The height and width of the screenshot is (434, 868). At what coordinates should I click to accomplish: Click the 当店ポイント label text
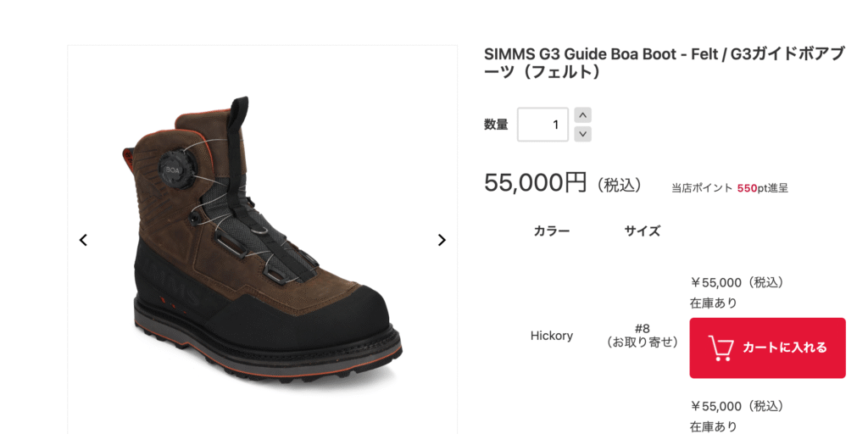702,188
